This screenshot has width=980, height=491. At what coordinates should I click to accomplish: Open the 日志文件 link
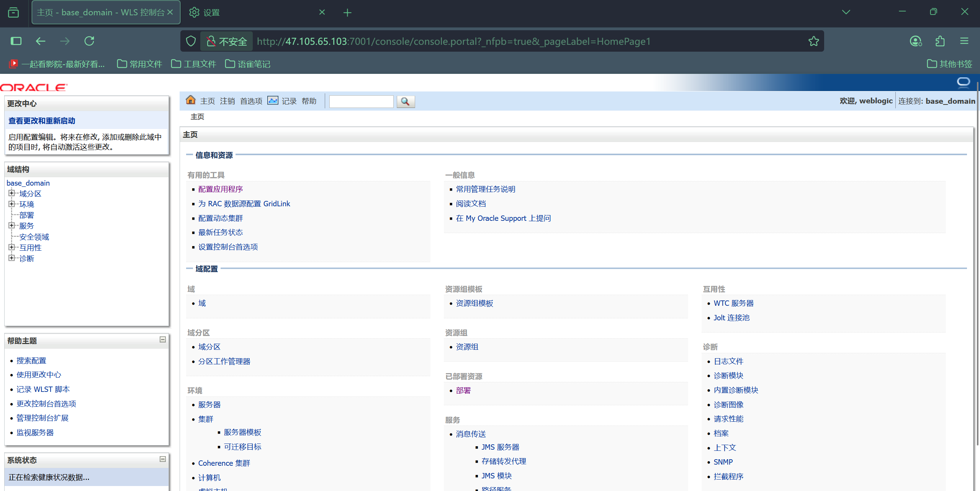point(728,361)
